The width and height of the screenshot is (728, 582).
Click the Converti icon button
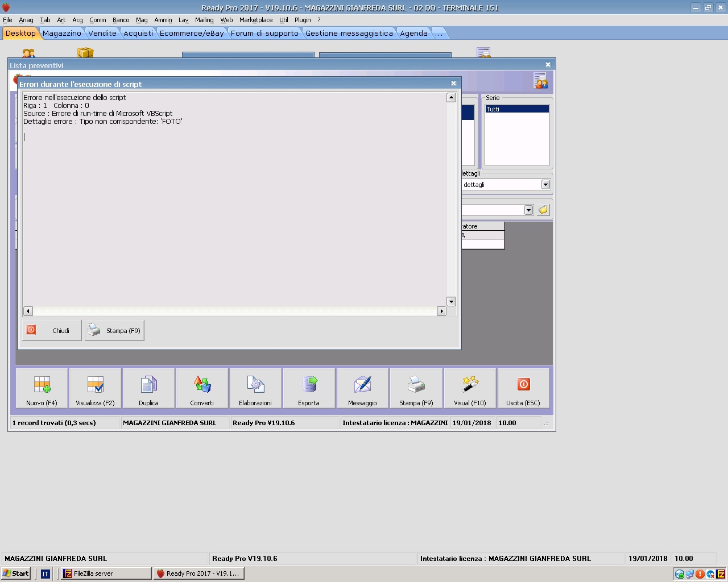(202, 388)
